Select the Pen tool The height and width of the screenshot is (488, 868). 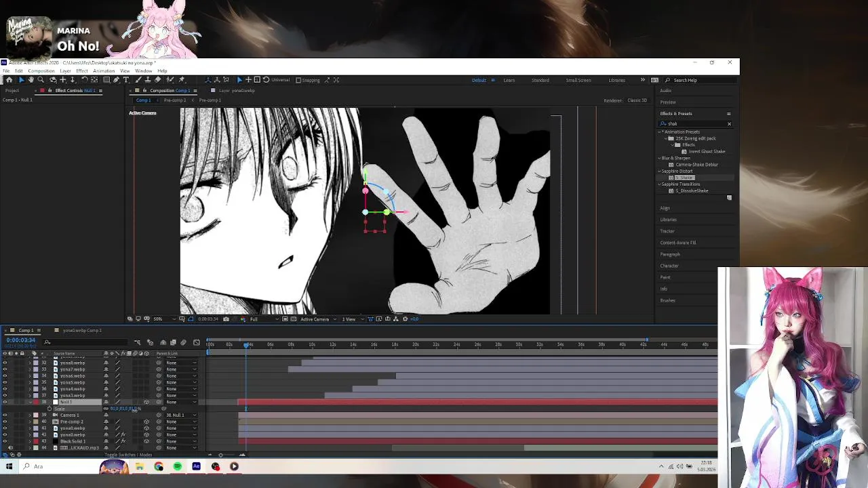(116, 80)
